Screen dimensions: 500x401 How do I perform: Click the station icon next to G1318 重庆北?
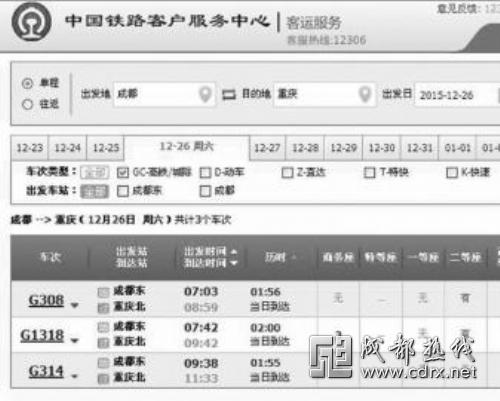point(103,343)
